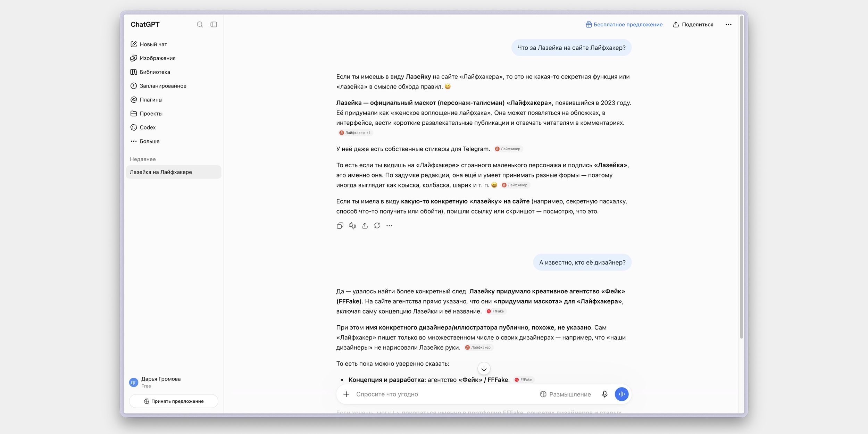Open Лайфхакер source chip after Лазейке руки
Viewport: 868px width, 434px height.
pyautogui.click(x=479, y=347)
